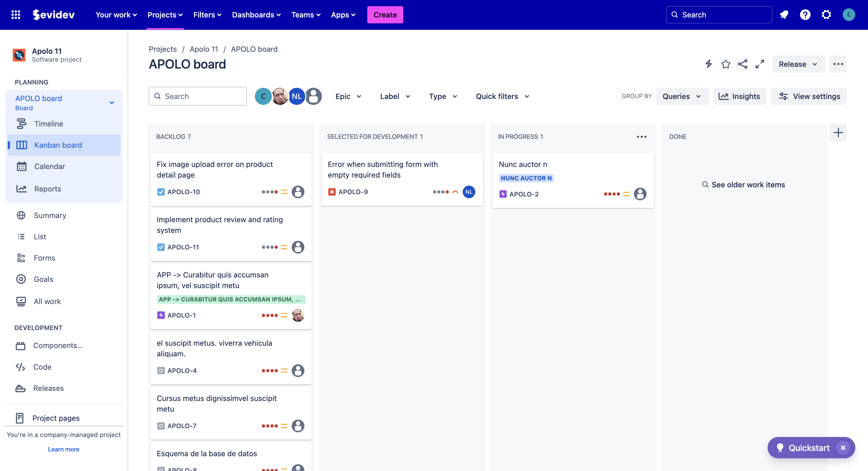The image size is (868, 471).
Task: Open the help question mark icon
Action: [x=805, y=14]
